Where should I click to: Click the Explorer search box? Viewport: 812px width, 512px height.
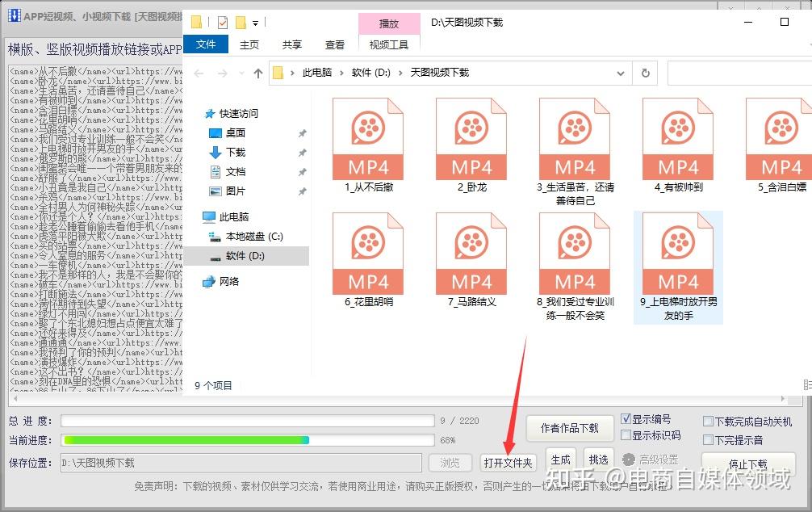tap(739, 73)
